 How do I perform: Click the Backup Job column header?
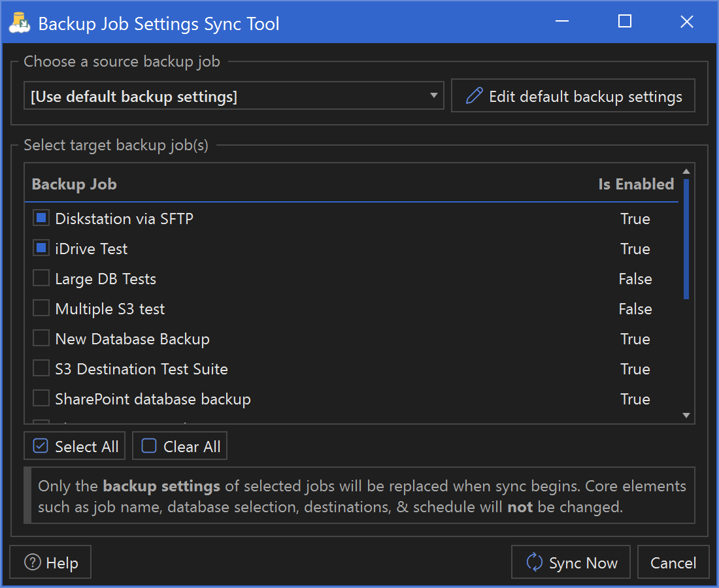pos(74,184)
